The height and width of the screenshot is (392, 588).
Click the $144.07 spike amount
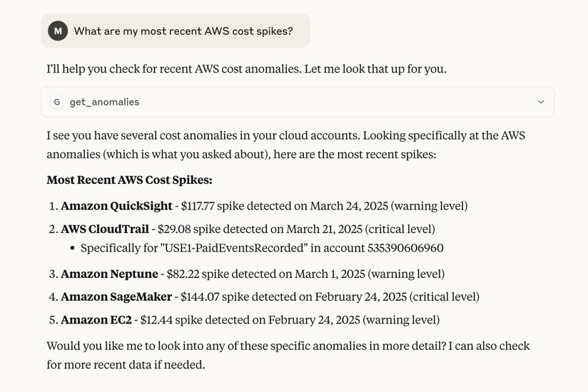point(197,296)
